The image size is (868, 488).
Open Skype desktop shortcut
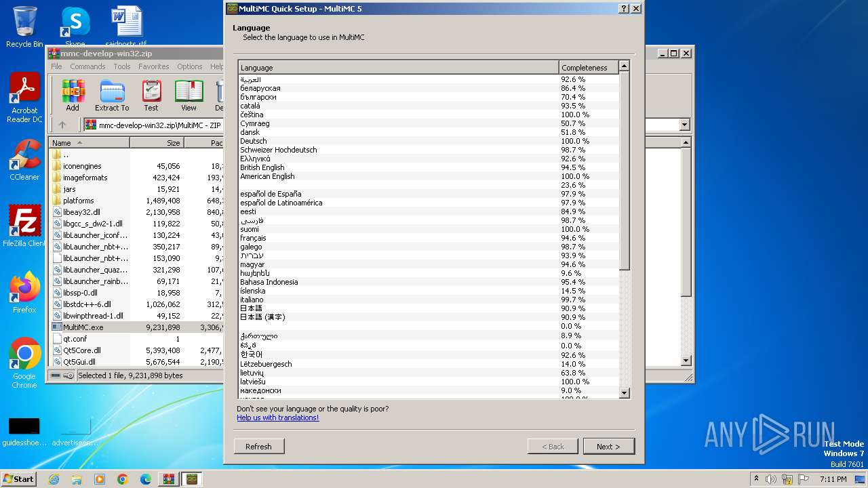tap(75, 27)
